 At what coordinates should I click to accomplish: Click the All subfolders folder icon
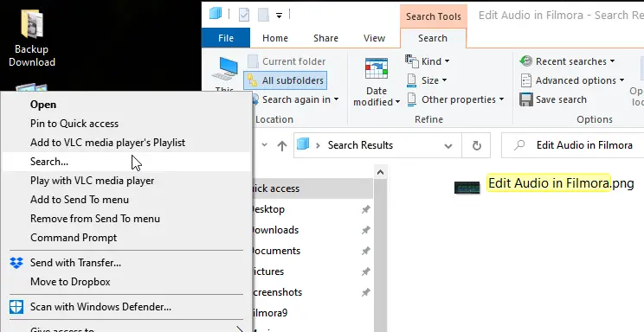[252, 80]
